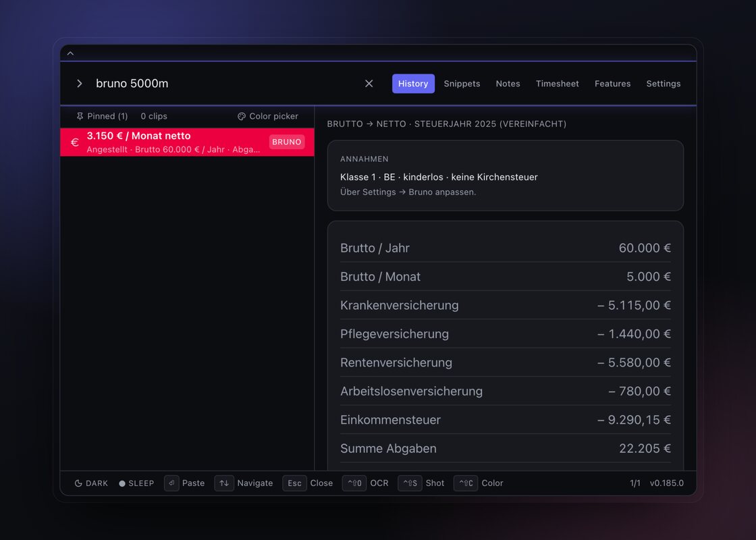Viewport: 756px width, 540px height.
Task: Open the Snippets tab
Action: [462, 84]
